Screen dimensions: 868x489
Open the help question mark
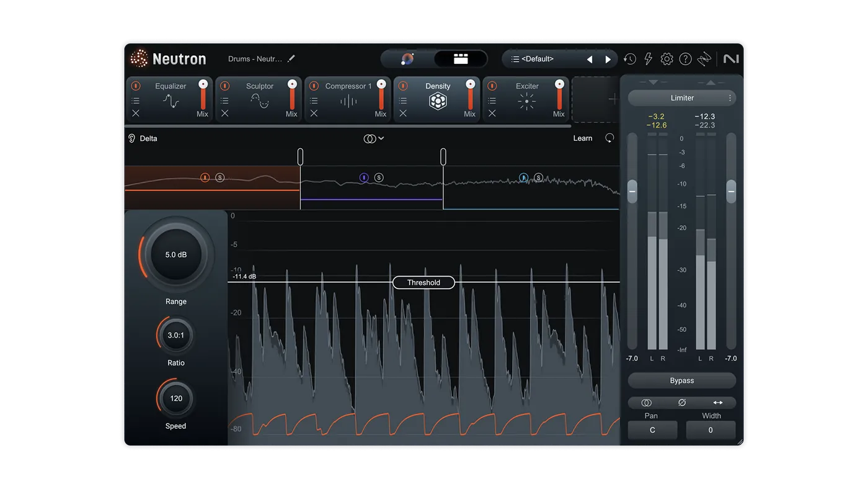click(686, 59)
